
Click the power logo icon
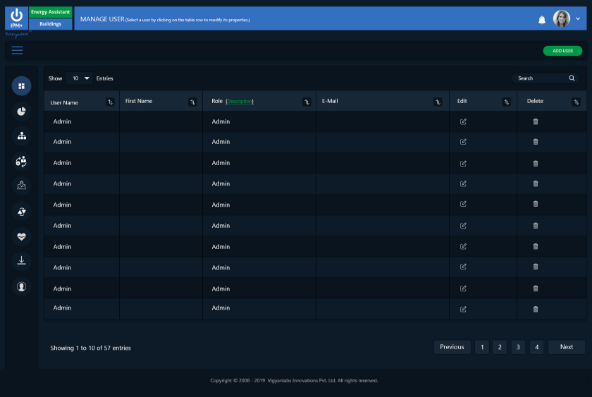(x=16, y=18)
